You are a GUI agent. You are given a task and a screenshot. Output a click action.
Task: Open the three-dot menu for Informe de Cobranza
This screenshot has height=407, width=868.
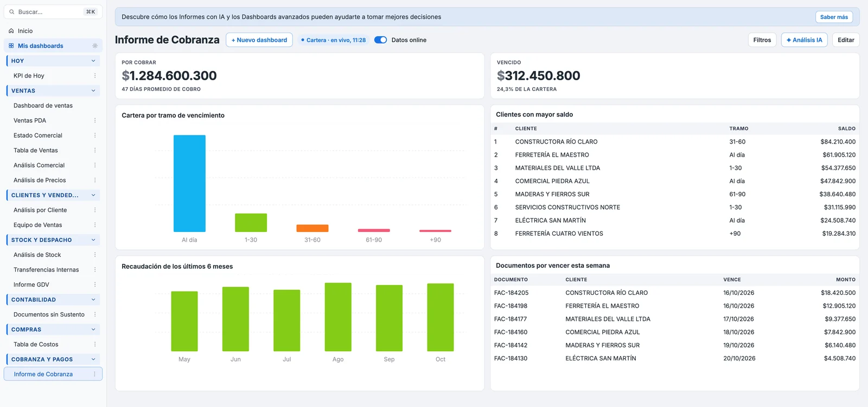pos(94,374)
